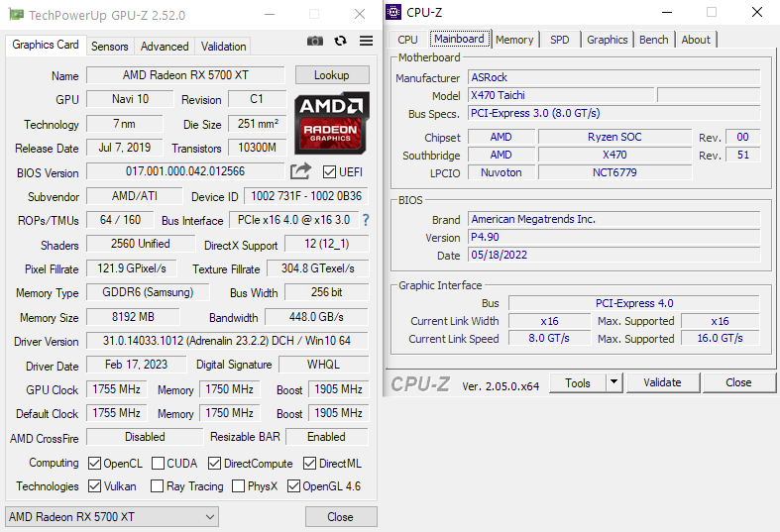780x532 pixels.
Task: Toggle the Vulkan checkbox
Action: [x=94, y=485]
